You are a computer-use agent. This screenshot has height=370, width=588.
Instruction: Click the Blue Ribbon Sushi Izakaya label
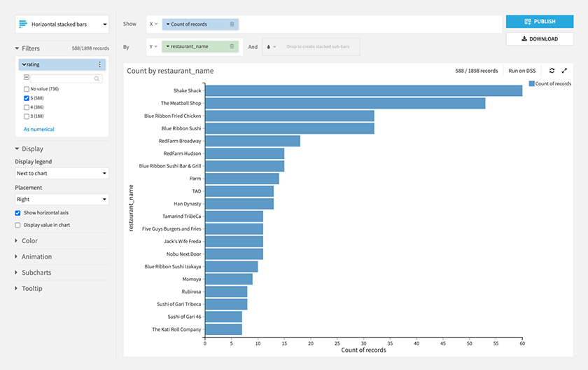pyautogui.click(x=173, y=266)
